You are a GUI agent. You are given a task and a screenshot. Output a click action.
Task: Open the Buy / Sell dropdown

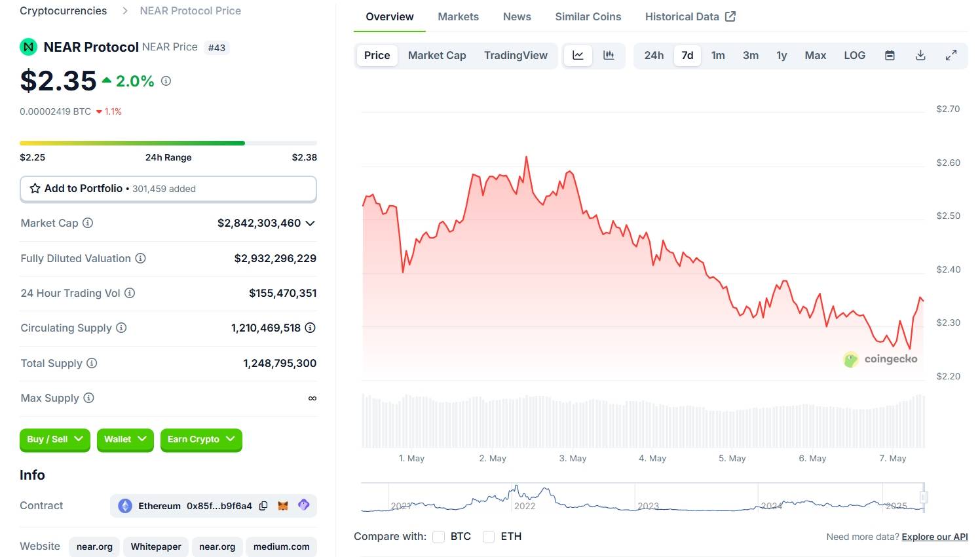pyautogui.click(x=55, y=440)
